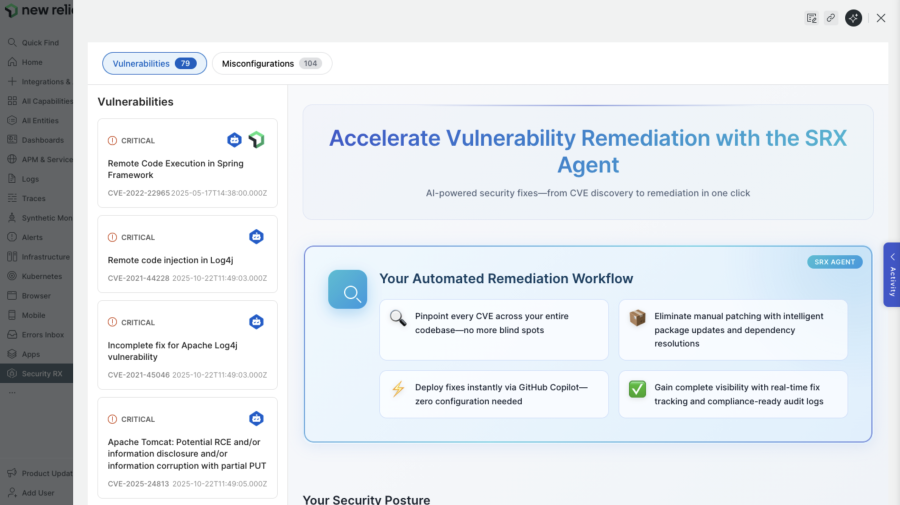Open Remote code injection in Log4j card
The image size is (900, 505).
[x=188, y=254]
